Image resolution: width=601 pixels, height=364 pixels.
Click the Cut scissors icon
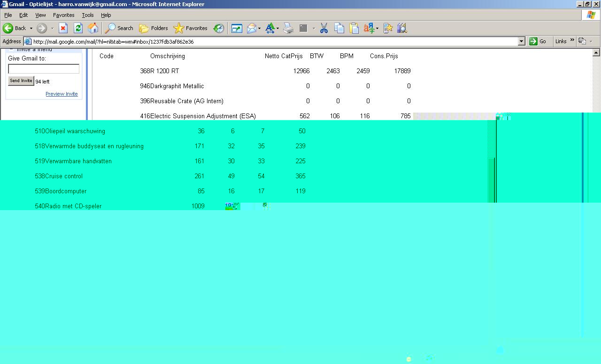click(x=324, y=28)
